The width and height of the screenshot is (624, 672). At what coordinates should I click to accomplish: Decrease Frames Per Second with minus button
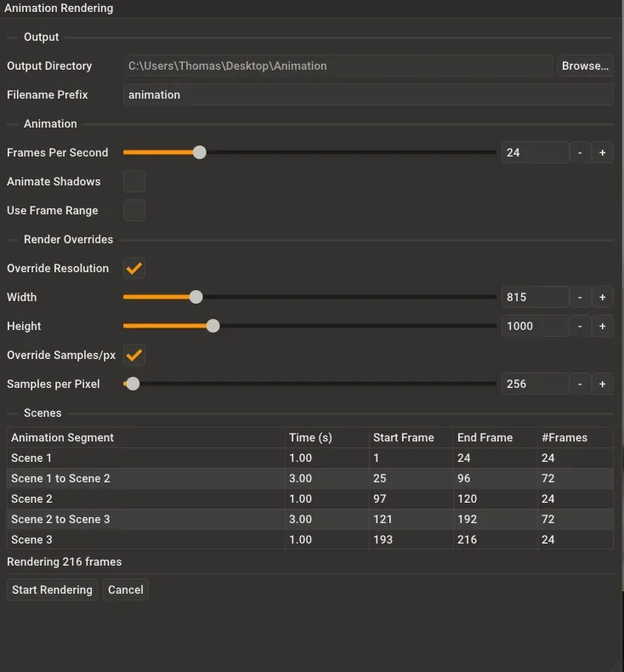pos(580,152)
